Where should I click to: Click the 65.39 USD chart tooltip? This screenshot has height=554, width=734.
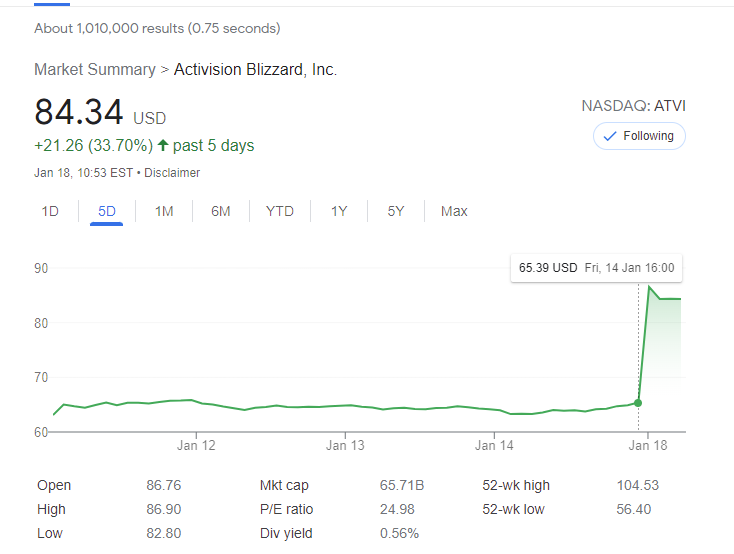[596, 268]
